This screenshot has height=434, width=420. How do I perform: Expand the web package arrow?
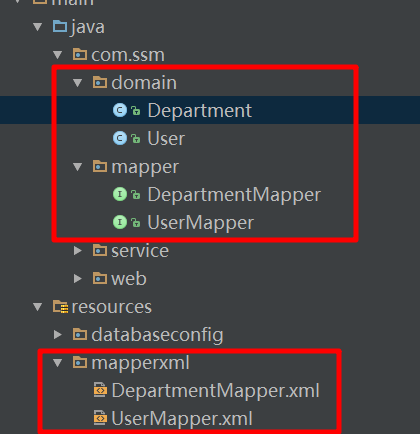tap(78, 279)
